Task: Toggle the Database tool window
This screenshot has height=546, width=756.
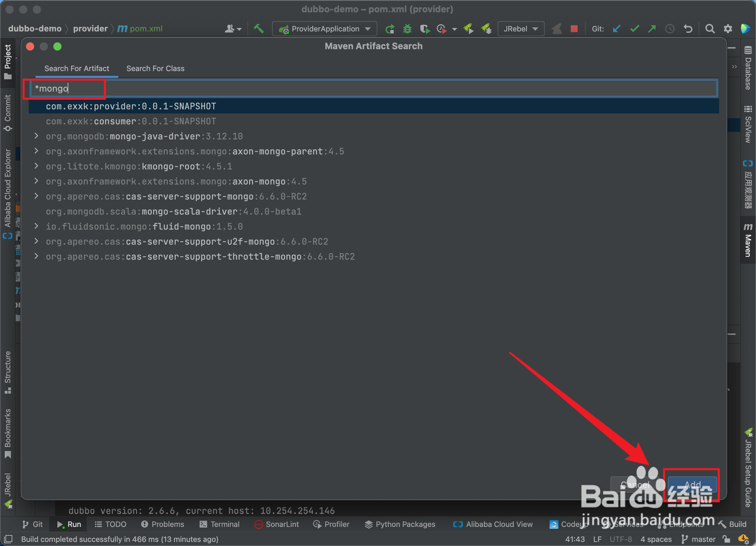Action: [x=748, y=68]
